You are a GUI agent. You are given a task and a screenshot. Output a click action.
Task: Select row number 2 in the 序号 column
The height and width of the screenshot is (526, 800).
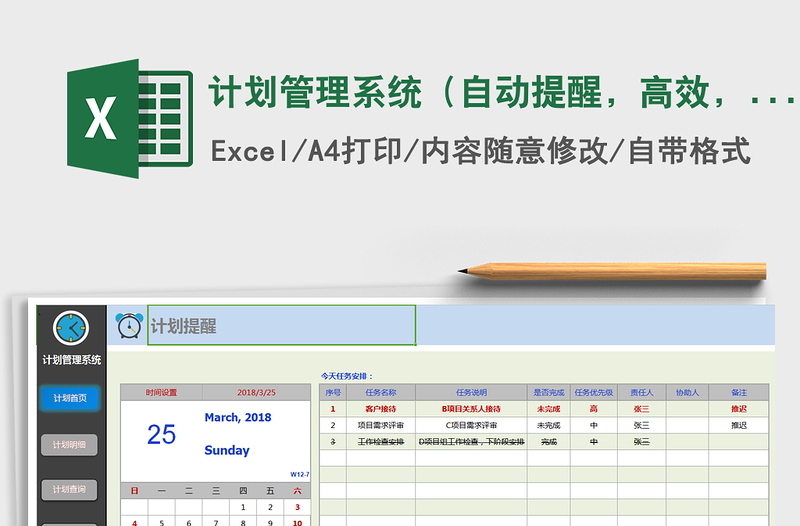333,425
